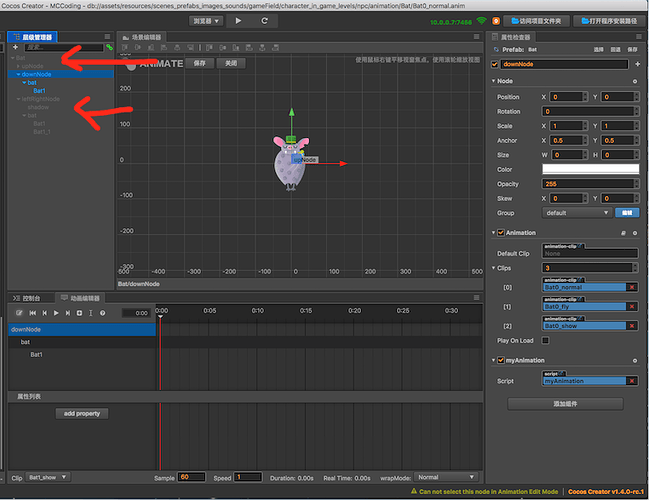The height and width of the screenshot is (500, 649).
Task: Collapse the bat node under downNode
Action: click(24, 83)
